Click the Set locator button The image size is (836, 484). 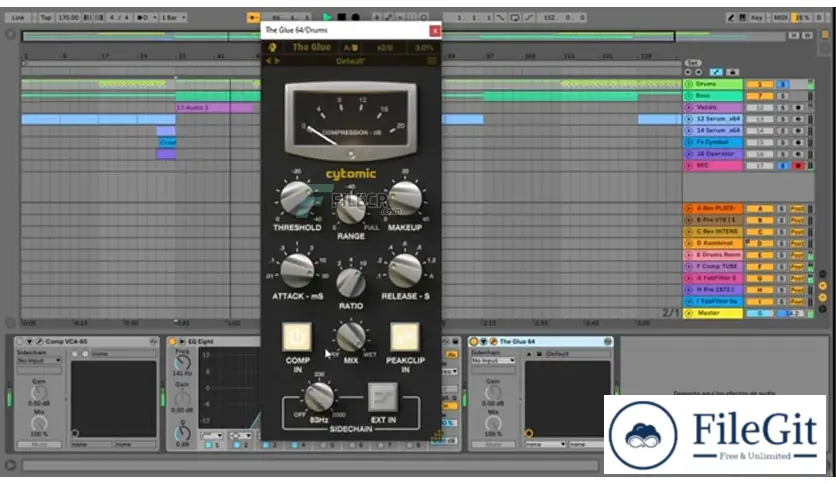[x=693, y=63]
